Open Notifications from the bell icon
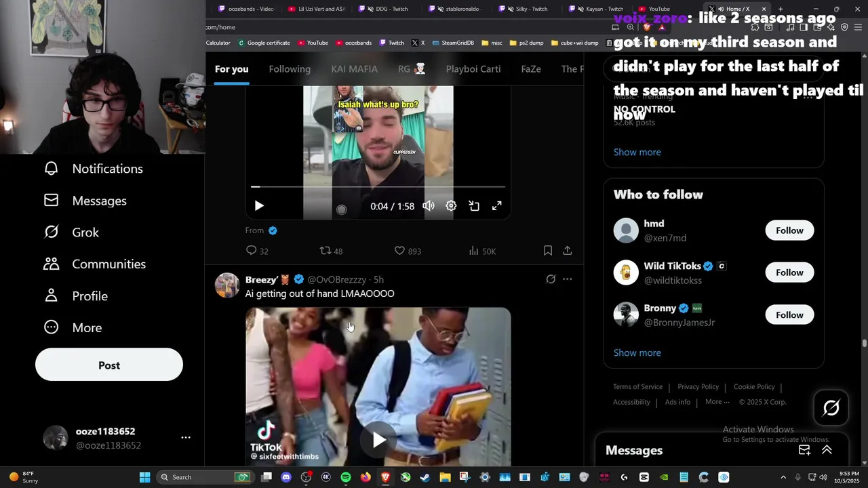 tap(51, 169)
